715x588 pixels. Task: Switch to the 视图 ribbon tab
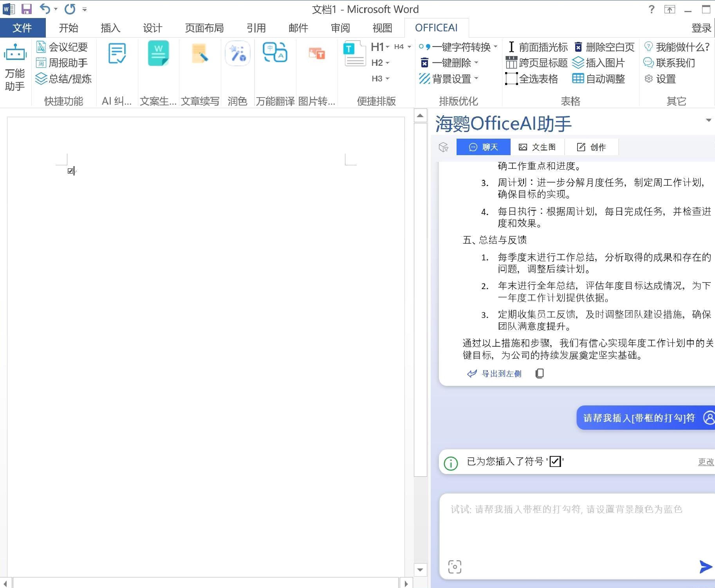(382, 28)
